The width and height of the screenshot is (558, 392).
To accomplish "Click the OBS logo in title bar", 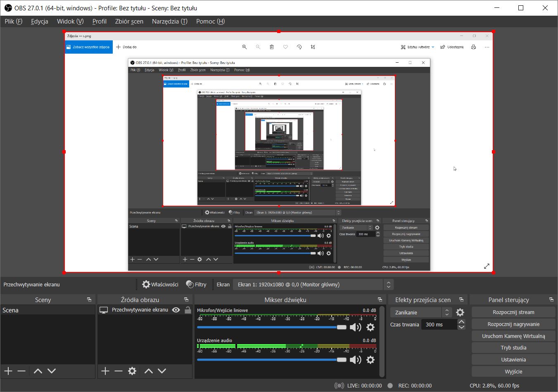I will point(8,8).
